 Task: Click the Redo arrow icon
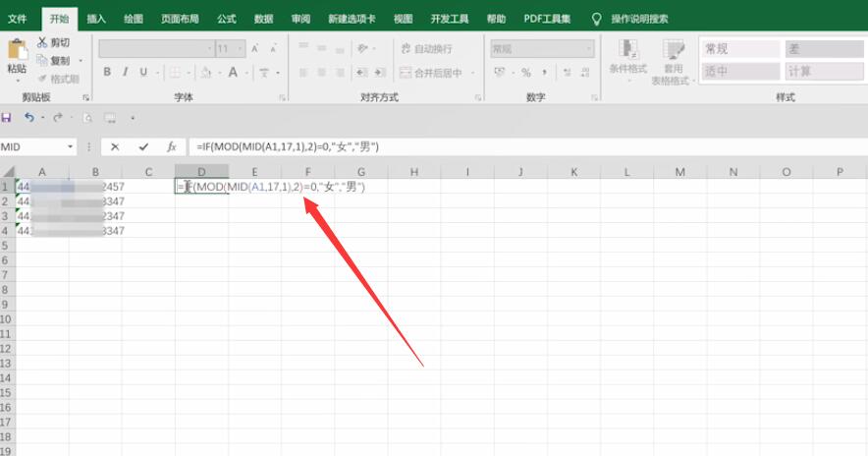click(x=58, y=118)
